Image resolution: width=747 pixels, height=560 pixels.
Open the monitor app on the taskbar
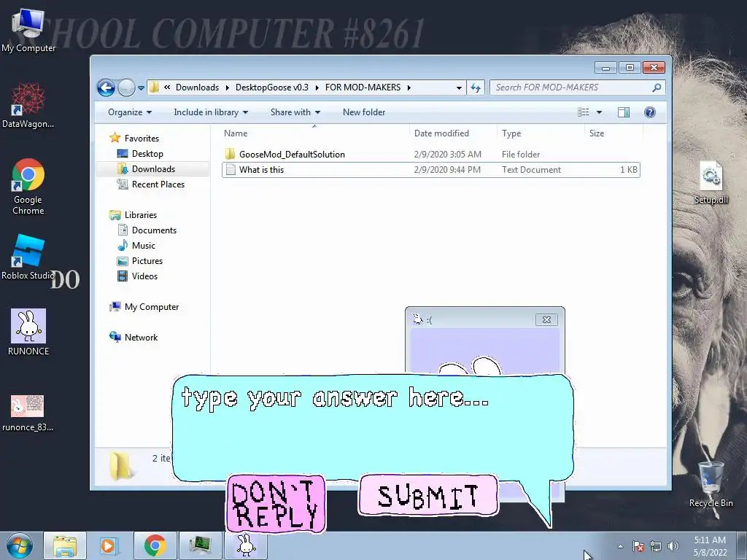pyautogui.click(x=200, y=545)
